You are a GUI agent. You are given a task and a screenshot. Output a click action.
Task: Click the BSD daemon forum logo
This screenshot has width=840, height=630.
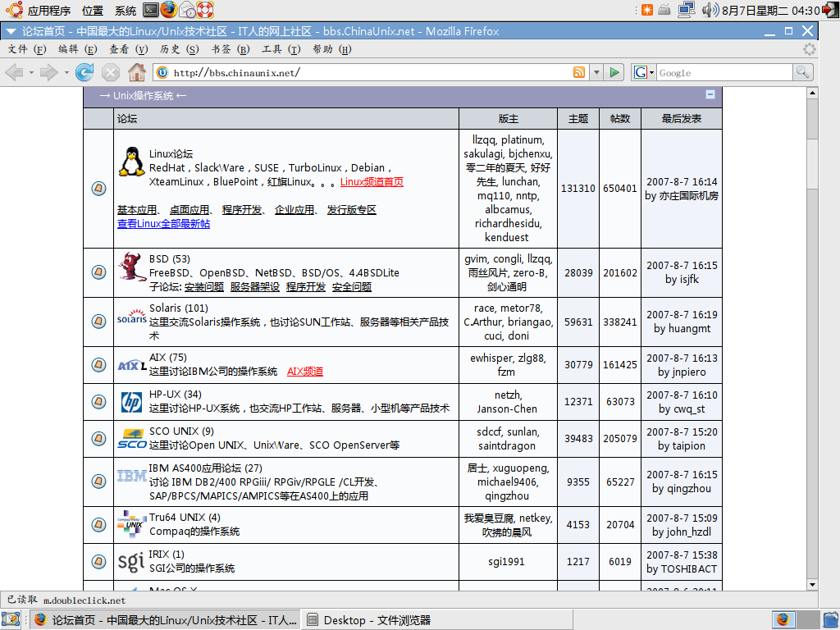[132, 267]
